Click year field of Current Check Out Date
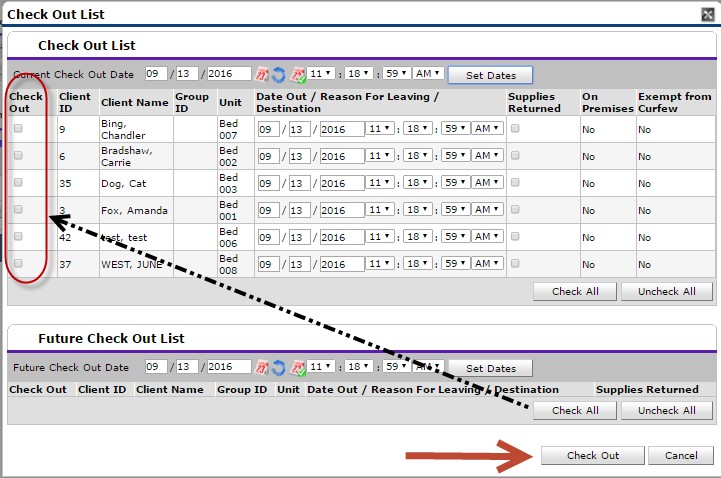The width and height of the screenshot is (721, 478). pos(229,74)
